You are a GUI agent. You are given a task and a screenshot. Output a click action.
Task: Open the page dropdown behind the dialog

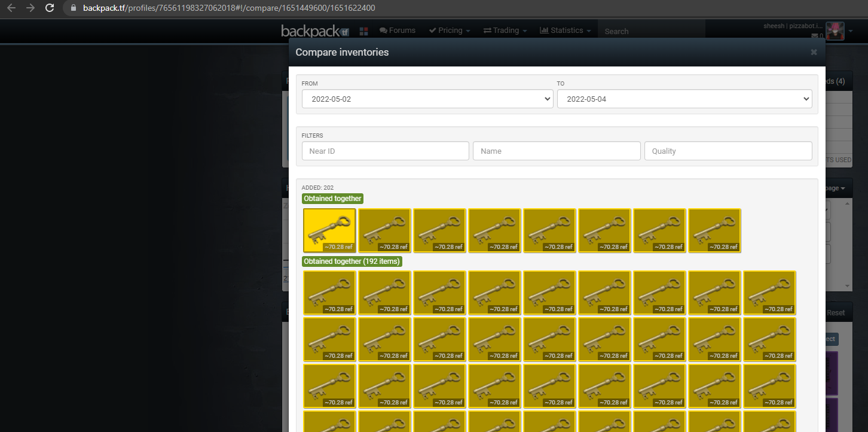(x=836, y=188)
